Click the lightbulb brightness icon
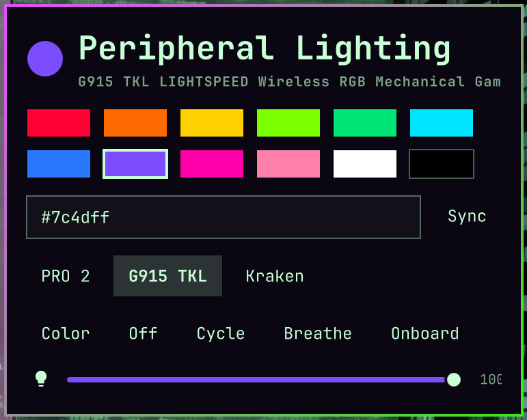Viewport: 527px width, 420px height. tap(41, 379)
